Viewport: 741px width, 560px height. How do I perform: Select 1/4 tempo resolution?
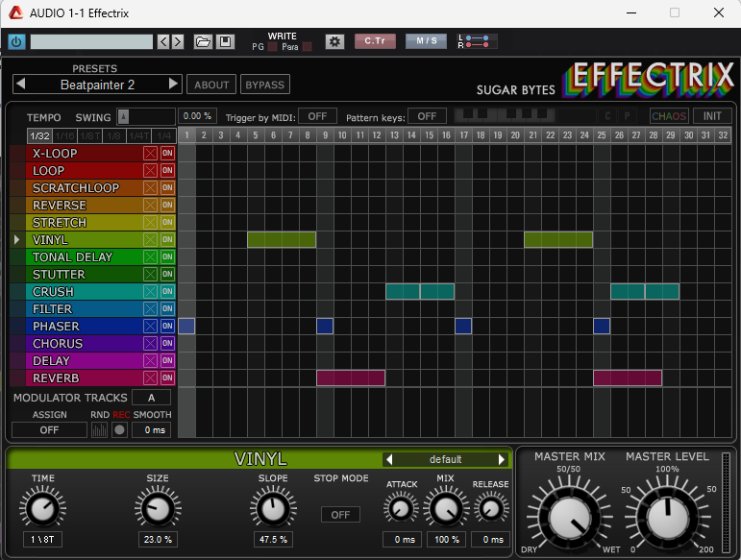pos(164,136)
